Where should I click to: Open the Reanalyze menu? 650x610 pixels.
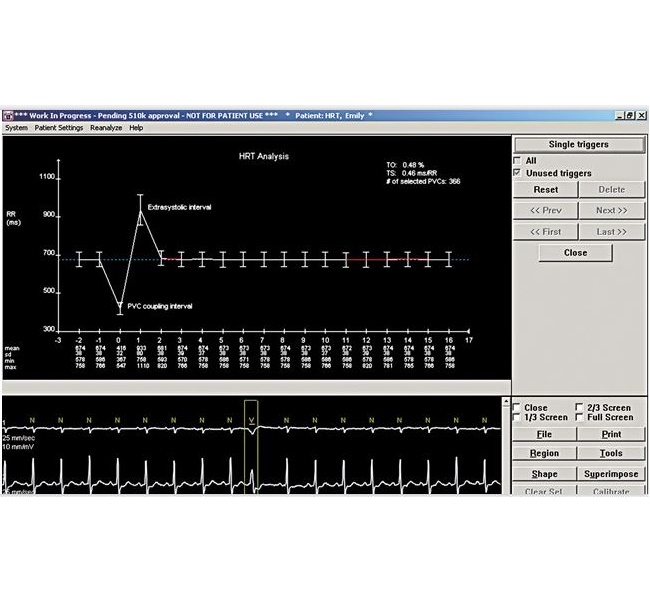coord(106,128)
